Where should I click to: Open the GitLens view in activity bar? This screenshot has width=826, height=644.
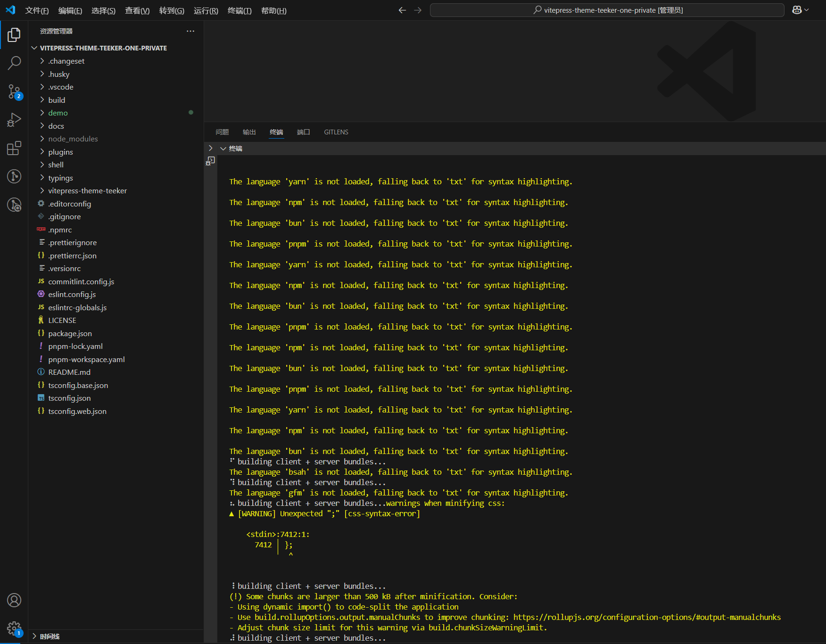(14, 176)
